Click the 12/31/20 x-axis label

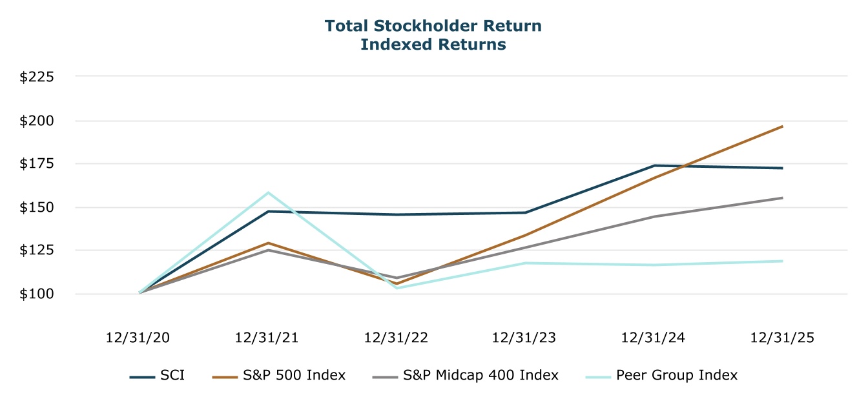(x=138, y=338)
